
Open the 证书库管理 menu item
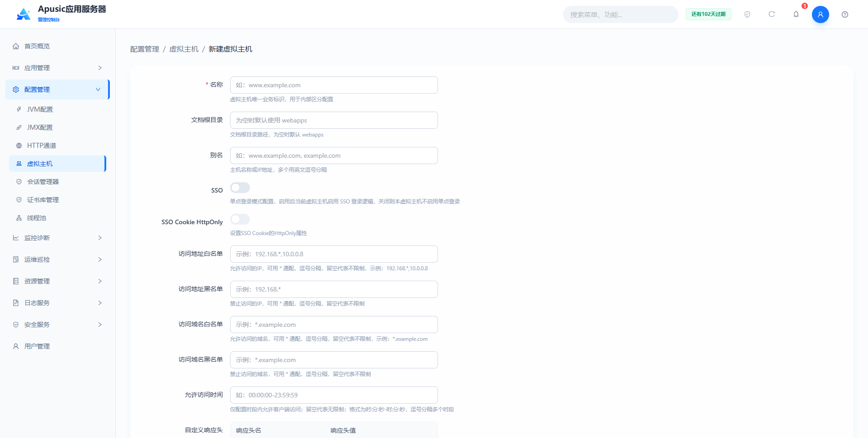coord(57,200)
